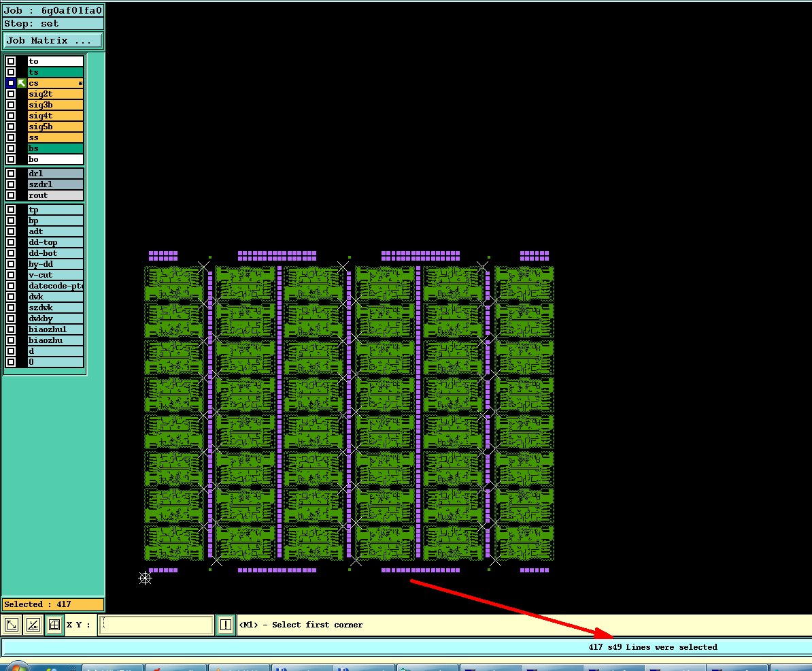The image size is (812, 671).
Task: Tick the drl layer checkbox
Action: point(11,173)
